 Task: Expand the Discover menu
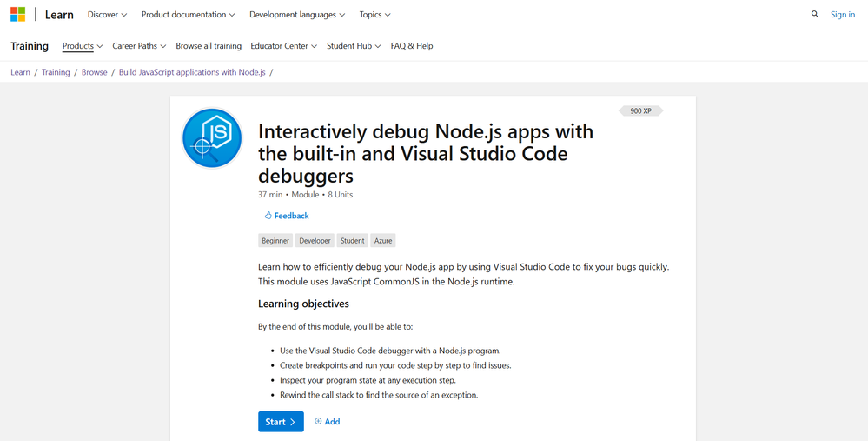(107, 15)
